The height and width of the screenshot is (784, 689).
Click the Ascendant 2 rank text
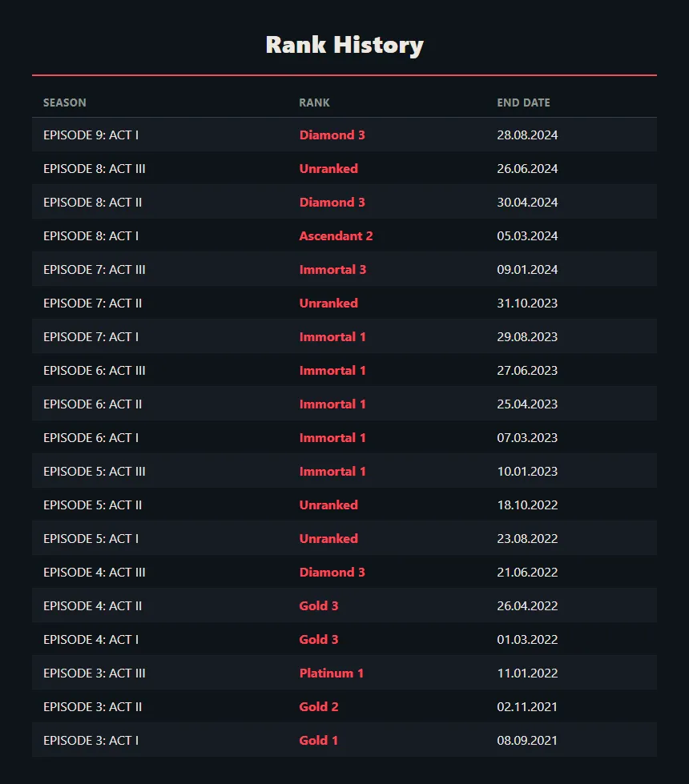pos(336,236)
